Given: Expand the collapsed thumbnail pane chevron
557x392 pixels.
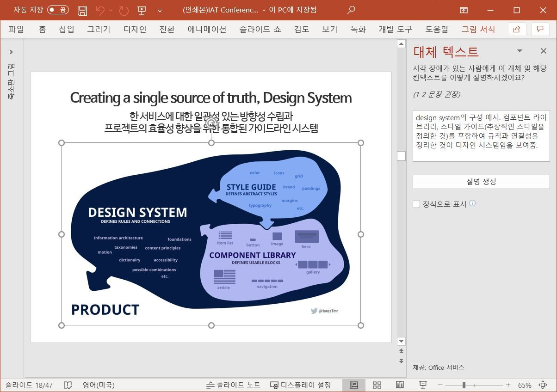Looking at the screenshot, I should [12, 52].
